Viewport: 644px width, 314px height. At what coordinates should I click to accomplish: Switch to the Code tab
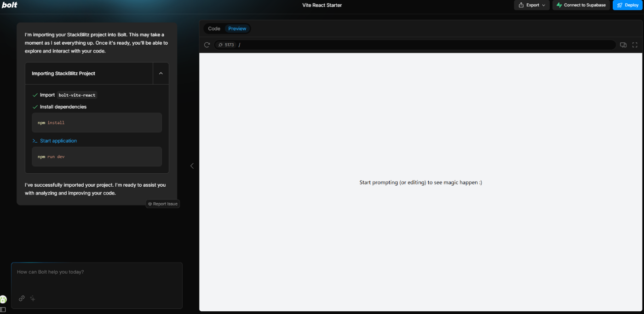click(214, 29)
